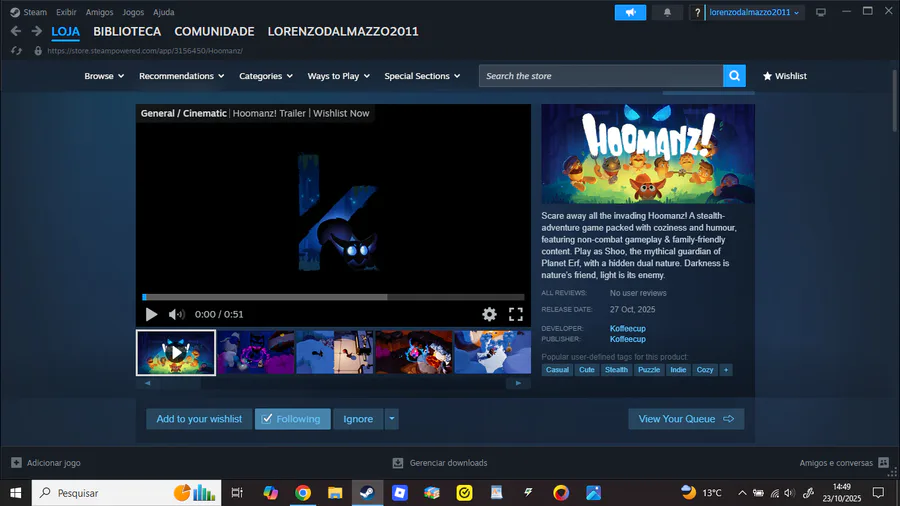Open the Jogos menu
The image size is (900, 506).
click(133, 12)
